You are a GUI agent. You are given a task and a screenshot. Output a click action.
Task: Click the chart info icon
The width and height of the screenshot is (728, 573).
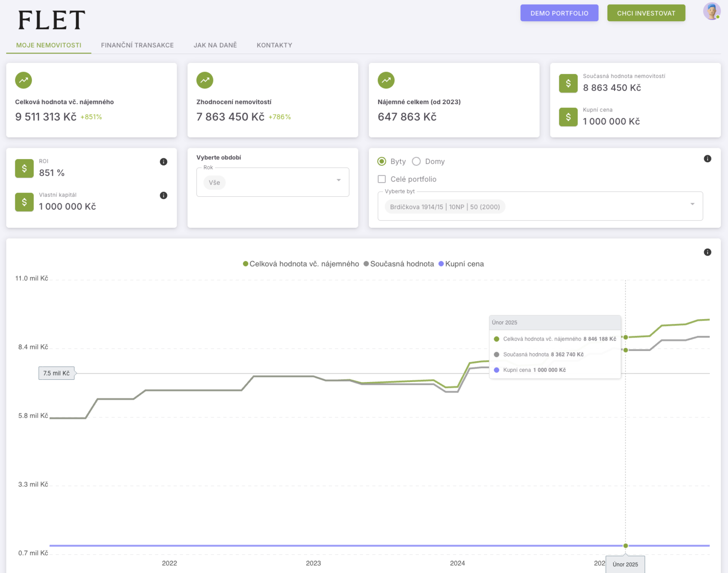pos(707,252)
